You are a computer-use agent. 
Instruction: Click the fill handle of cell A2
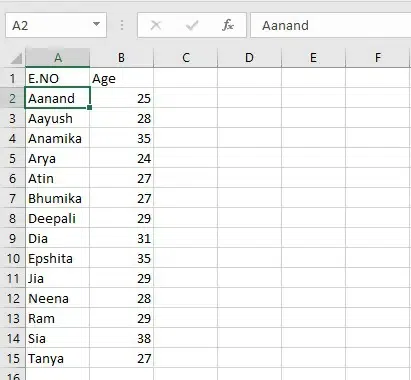[89, 107]
